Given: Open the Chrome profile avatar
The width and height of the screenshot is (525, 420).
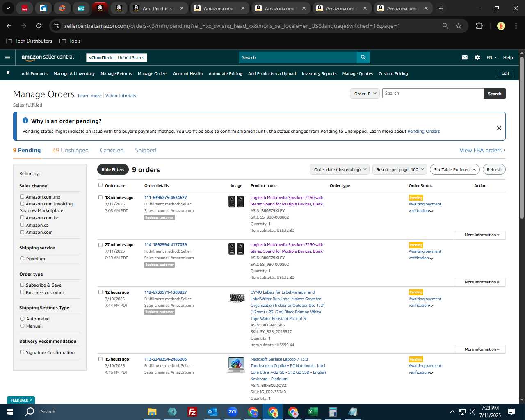Looking at the screenshot, I should pos(501,26).
